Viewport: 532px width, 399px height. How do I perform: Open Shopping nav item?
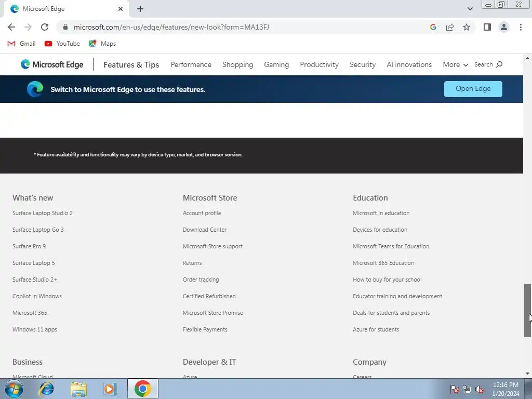pos(238,64)
